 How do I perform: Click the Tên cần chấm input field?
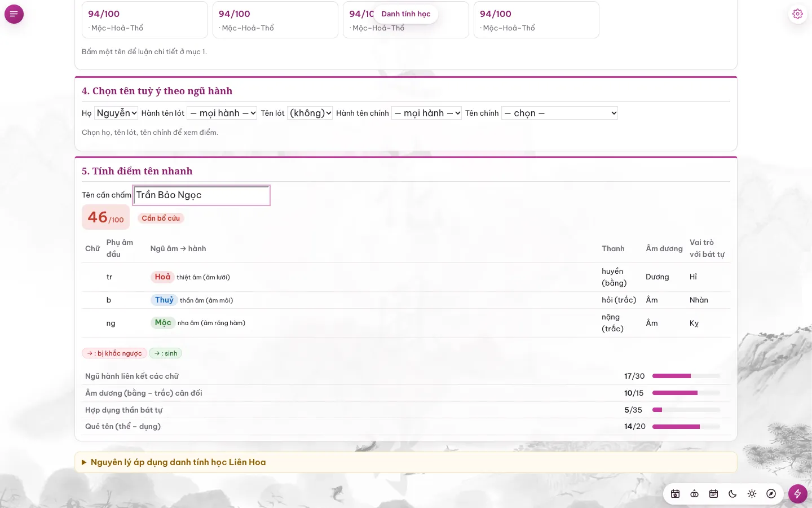202,195
